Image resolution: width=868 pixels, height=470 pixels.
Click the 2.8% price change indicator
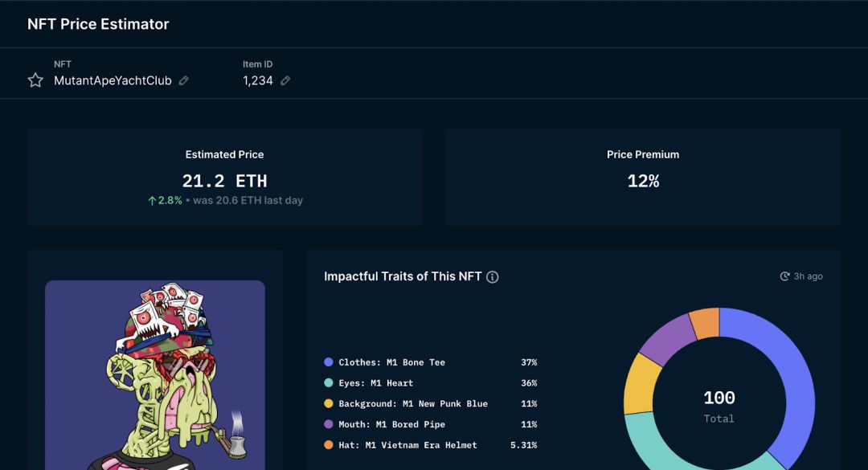coord(165,200)
